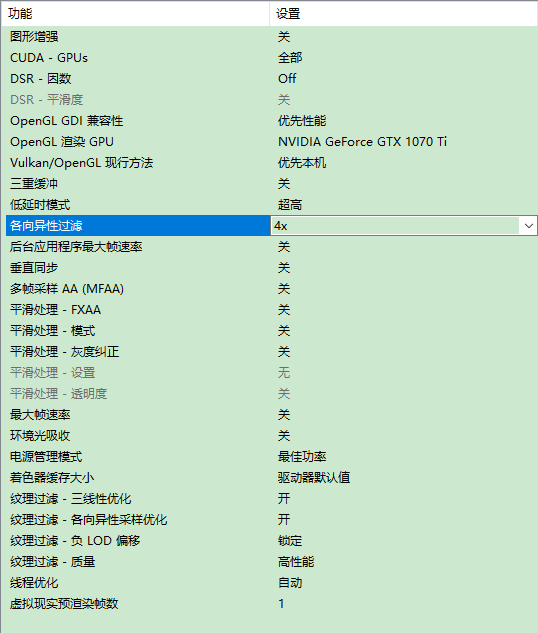
Task: Select OpenGL GDI 兼容性 setting
Action: 270,121
